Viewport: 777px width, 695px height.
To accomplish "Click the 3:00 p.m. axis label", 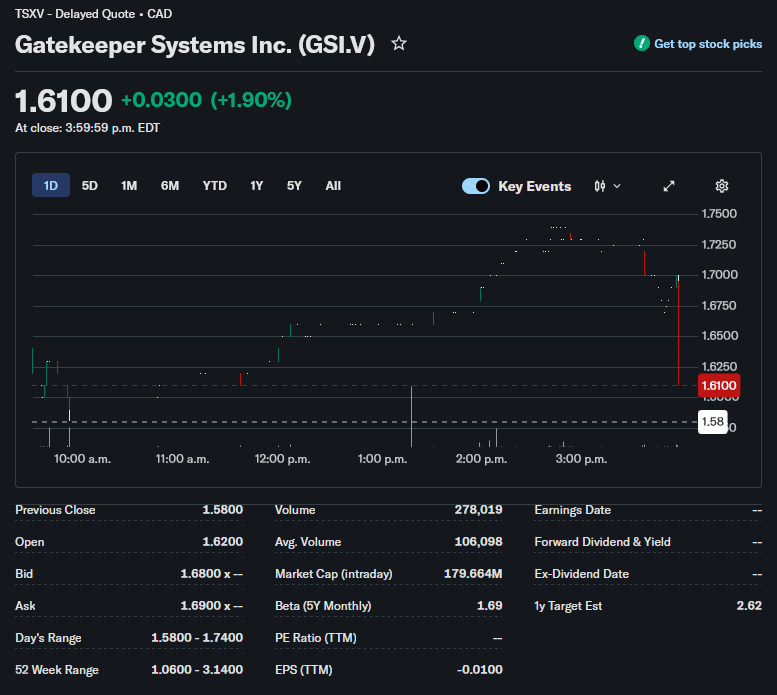I will click(581, 459).
